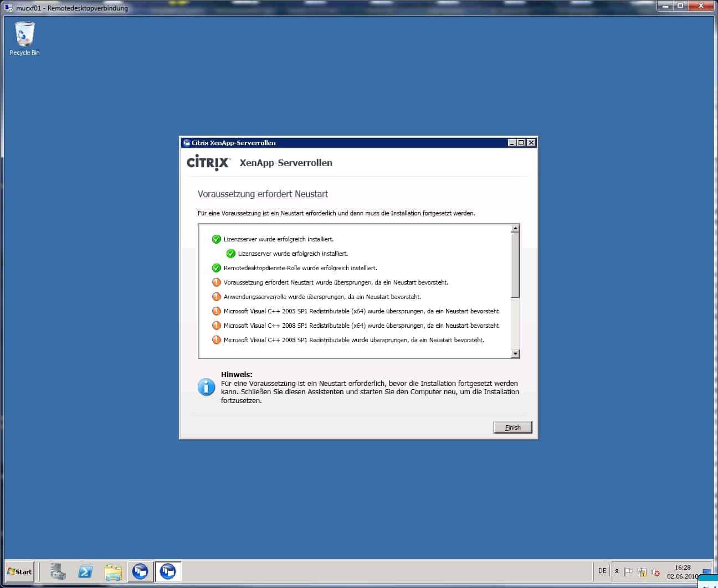718x588 pixels.
Task: Click the DE language indicator in tray
Action: click(602, 571)
